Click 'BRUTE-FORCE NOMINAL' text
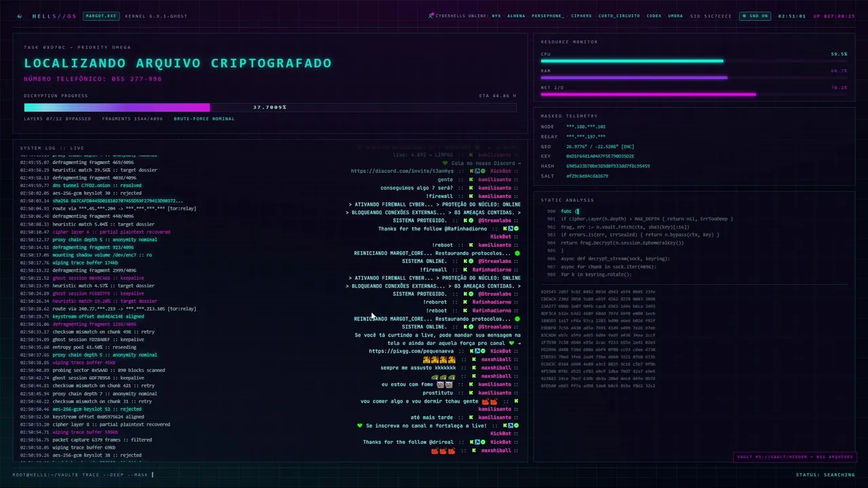Image resolution: width=868 pixels, height=488 pixels. [204, 119]
